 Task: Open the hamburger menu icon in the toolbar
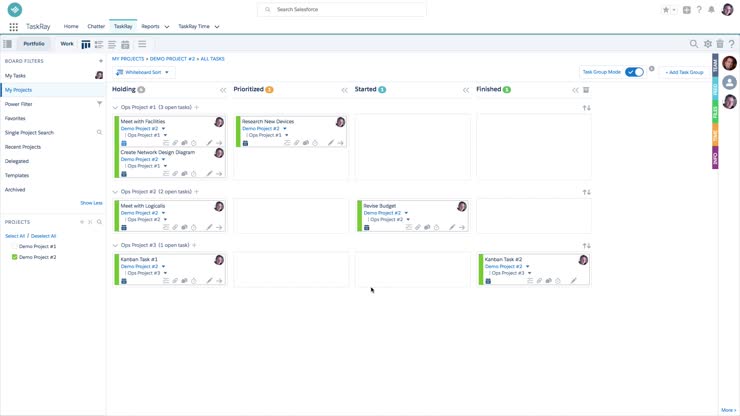(142, 44)
